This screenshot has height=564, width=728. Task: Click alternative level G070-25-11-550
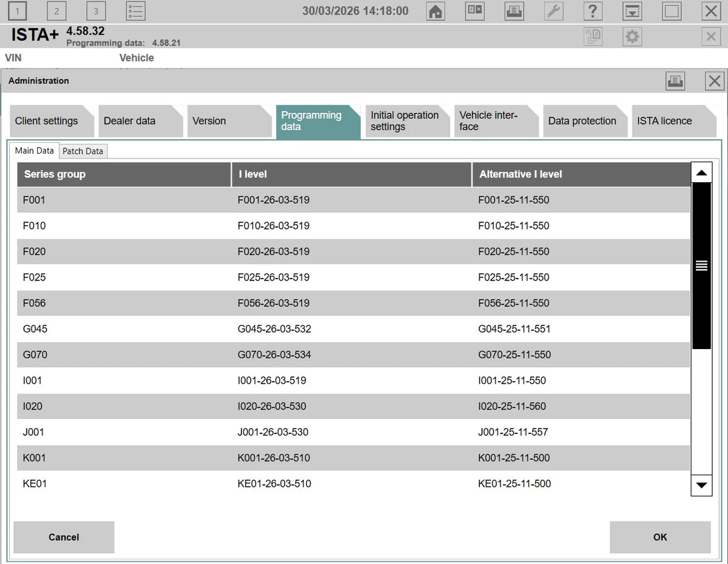[514, 355]
